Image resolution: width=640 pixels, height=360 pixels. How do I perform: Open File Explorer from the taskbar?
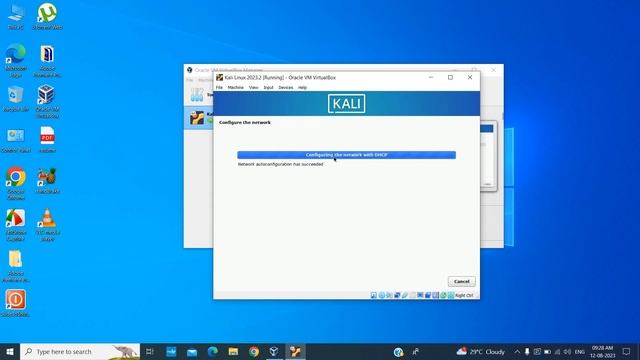[x=233, y=351]
